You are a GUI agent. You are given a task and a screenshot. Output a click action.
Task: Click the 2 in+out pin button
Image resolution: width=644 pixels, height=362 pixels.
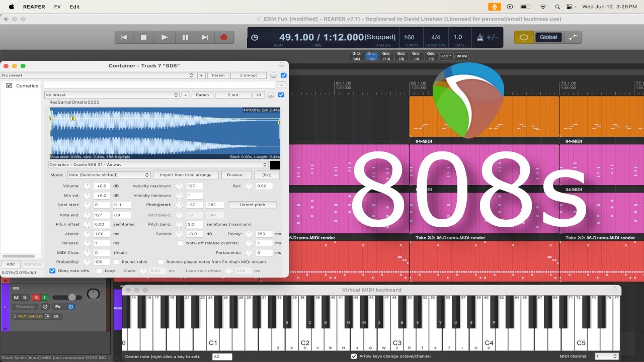click(x=249, y=75)
